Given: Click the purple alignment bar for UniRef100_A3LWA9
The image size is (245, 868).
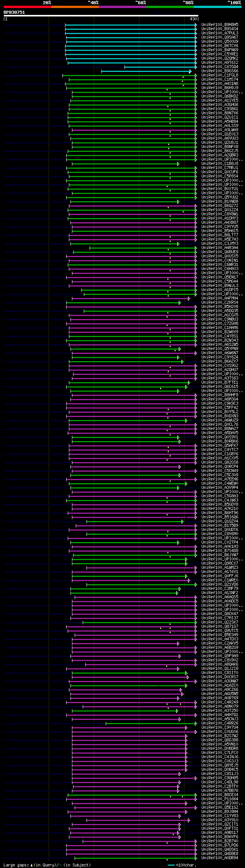Looking at the screenshot, I should (134, 130).
